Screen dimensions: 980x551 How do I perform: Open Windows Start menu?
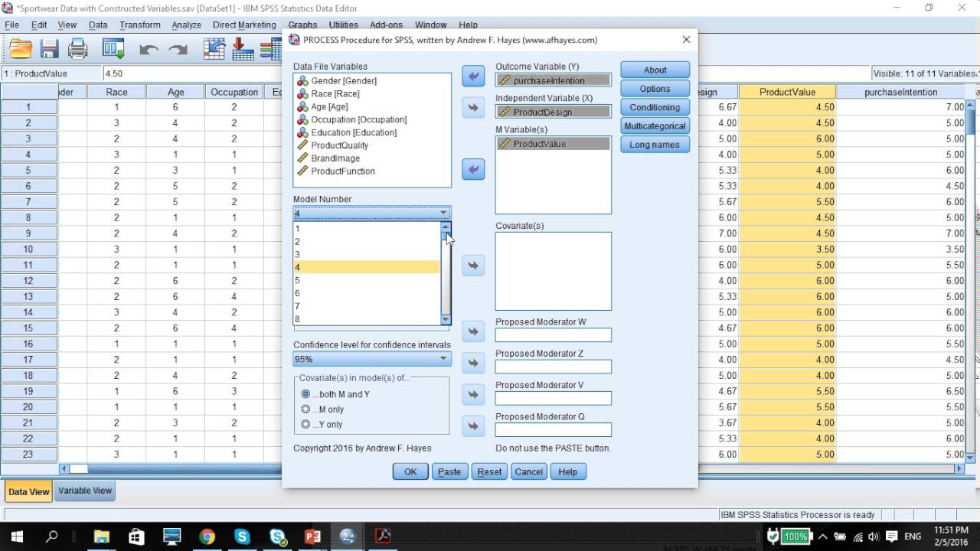point(17,536)
